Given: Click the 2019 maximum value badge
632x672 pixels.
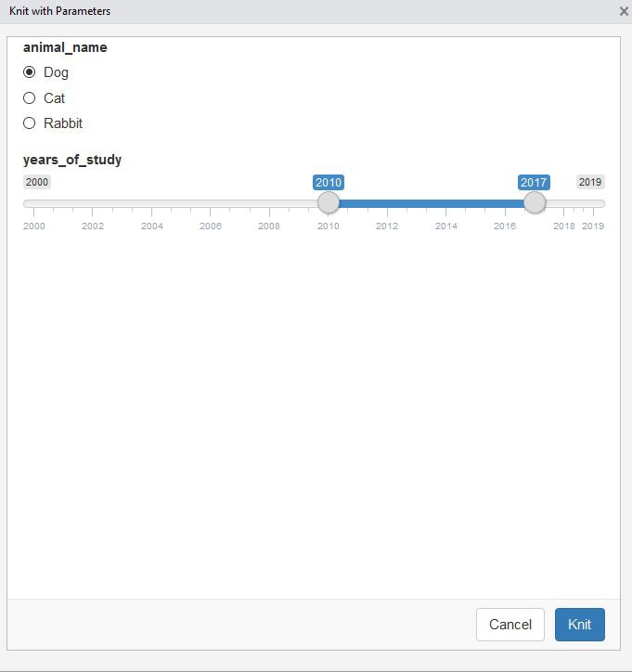Looking at the screenshot, I should (590, 182).
